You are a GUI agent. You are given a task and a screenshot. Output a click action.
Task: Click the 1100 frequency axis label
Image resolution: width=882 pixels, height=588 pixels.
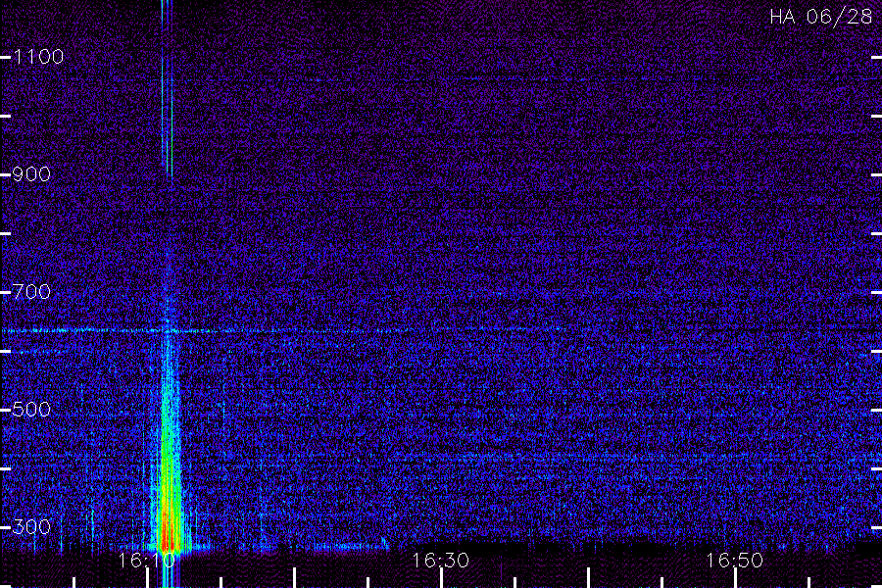tap(38, 57)
